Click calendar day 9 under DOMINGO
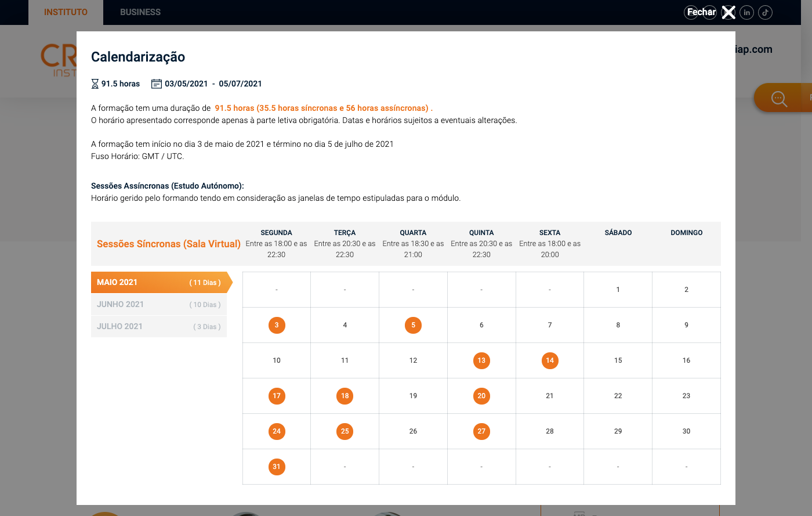812x516 pixels. click(687, 325)
